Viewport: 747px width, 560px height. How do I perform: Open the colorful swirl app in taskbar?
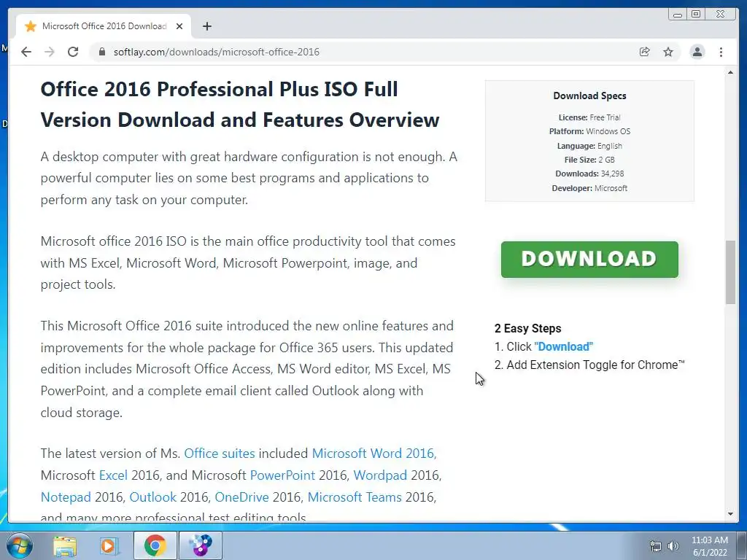click(201, 545)
